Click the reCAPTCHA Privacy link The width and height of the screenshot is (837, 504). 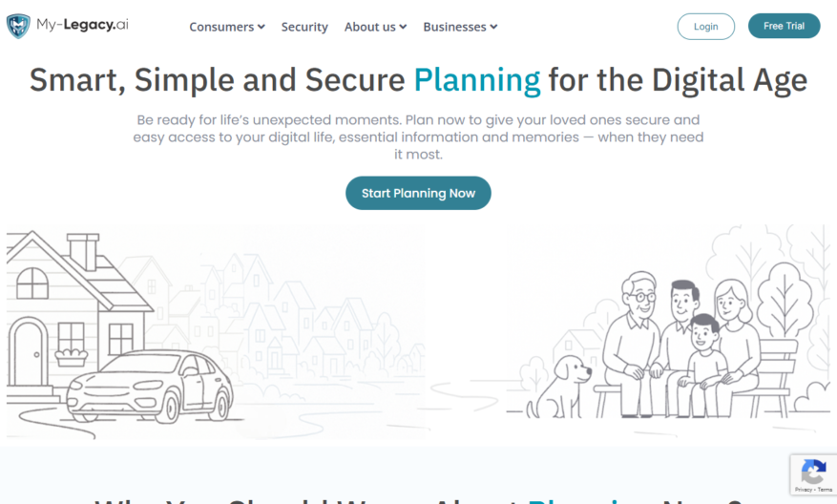pyautogui.click(x=803, y=489)
